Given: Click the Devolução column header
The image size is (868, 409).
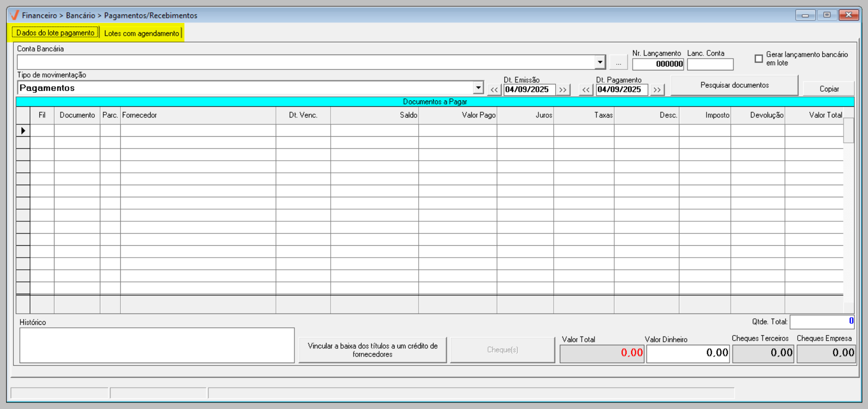Looking at the screenshot, I should click(758, 115).
